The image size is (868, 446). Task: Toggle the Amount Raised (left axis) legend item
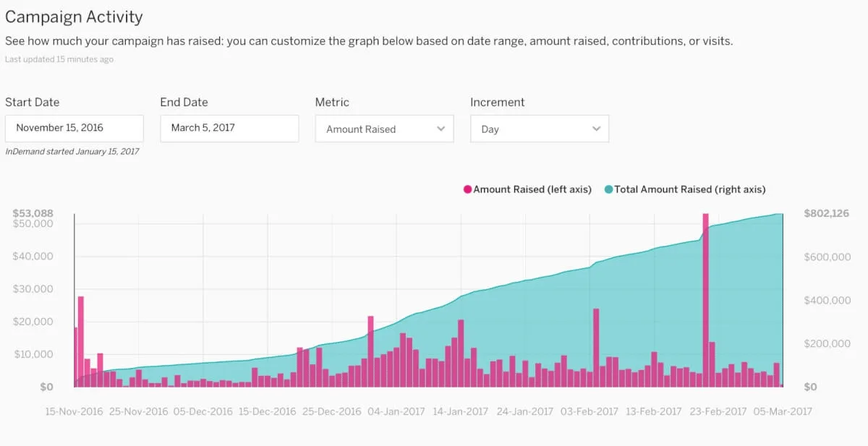(527, 189)
